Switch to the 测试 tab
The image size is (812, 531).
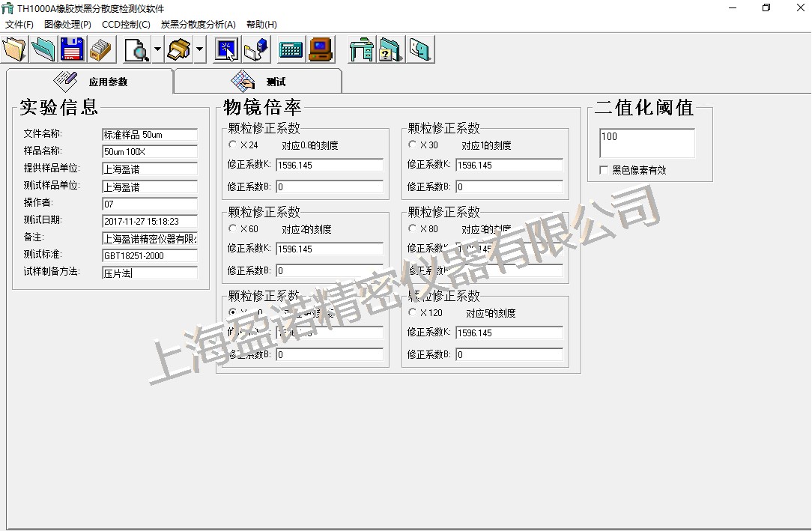click(x=258, y=82)
